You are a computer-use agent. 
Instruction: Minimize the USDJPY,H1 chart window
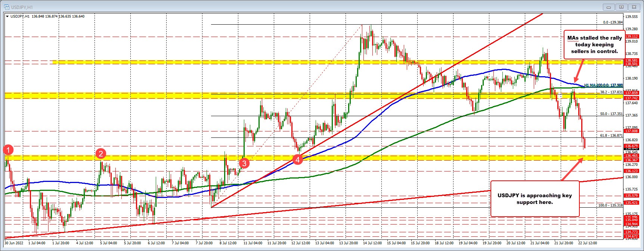[x=609, y=7]
